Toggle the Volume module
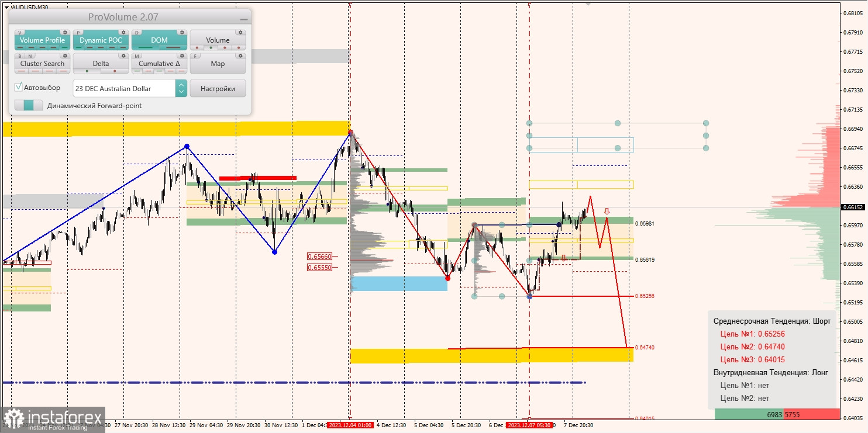 (218, 40)
